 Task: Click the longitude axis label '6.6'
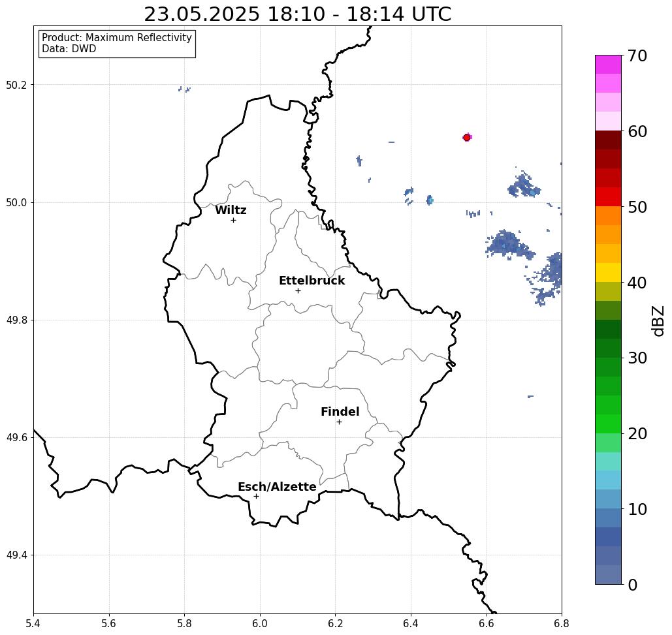(487, 623)
